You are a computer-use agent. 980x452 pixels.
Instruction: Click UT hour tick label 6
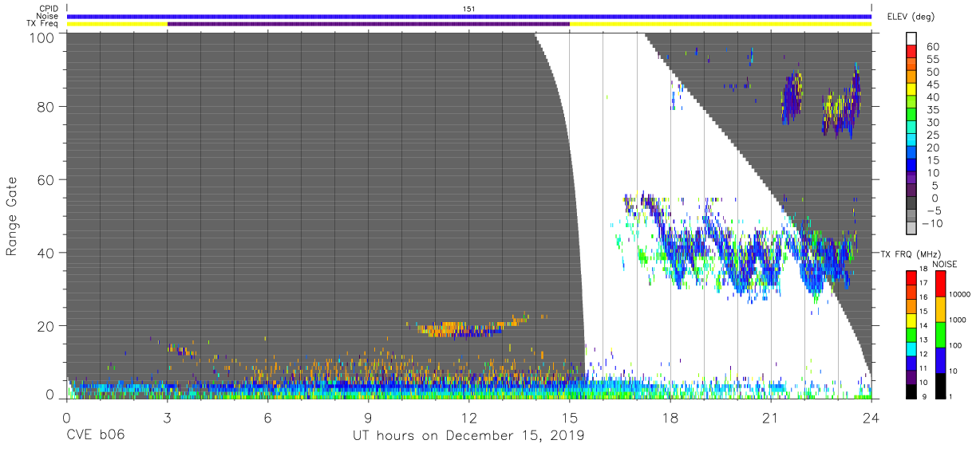point(267,418)
